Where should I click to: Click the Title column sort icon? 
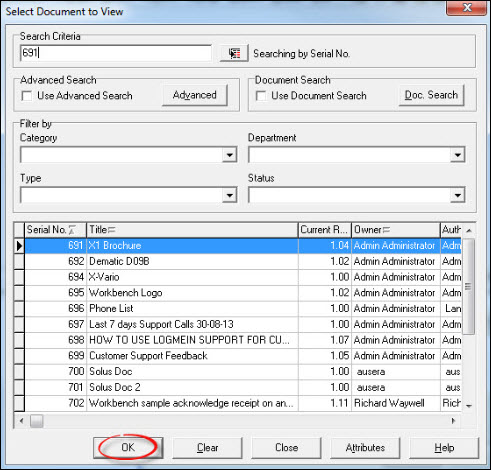111,230
